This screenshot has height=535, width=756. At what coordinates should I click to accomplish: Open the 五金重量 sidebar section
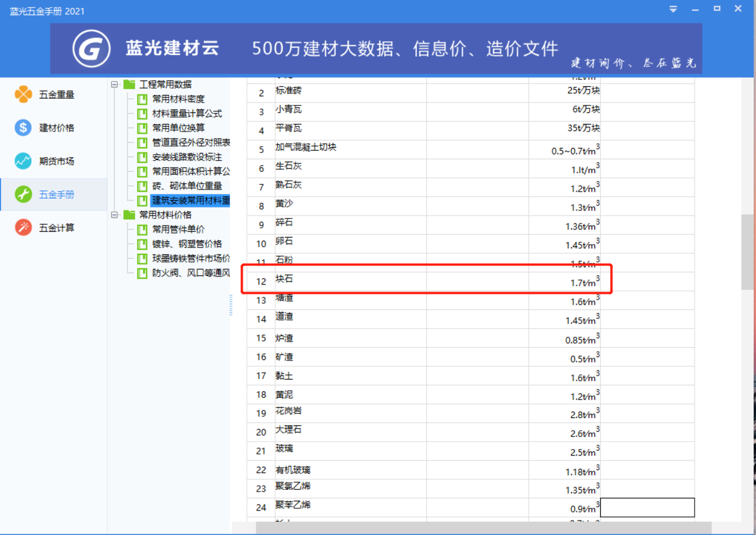(53, 94)
